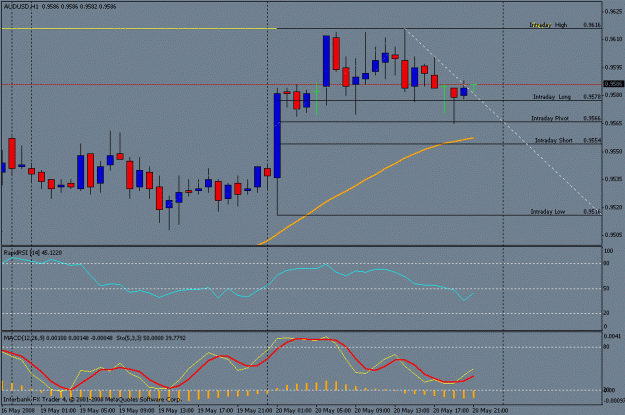Select the Intraday High label
This screenshot has width=625, height=415.
[x=548, y=25]
